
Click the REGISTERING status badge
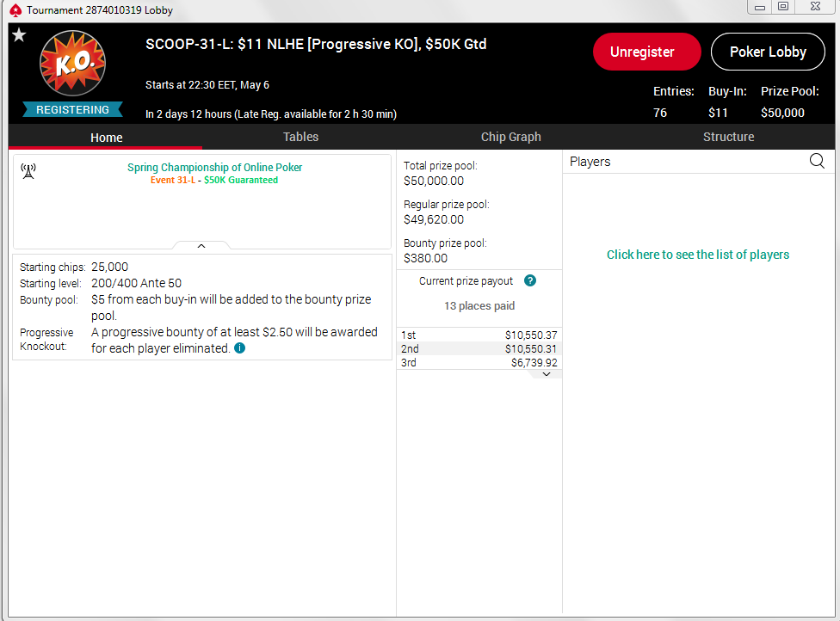coord(73,110)
